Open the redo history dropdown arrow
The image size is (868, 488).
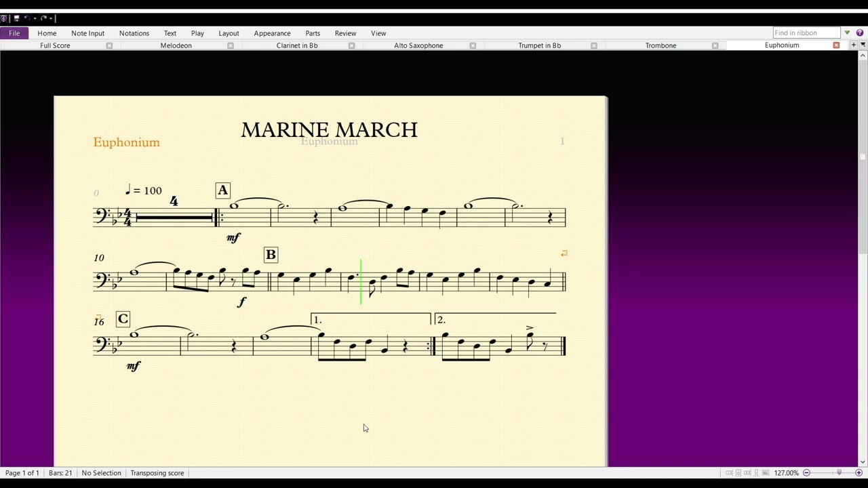tap(51, 19)
